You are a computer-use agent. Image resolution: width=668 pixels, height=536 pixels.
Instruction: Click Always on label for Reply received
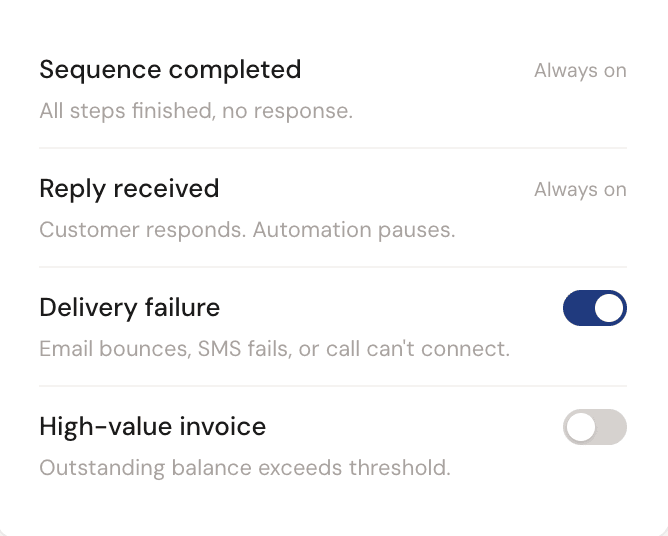tap(580, 190)
